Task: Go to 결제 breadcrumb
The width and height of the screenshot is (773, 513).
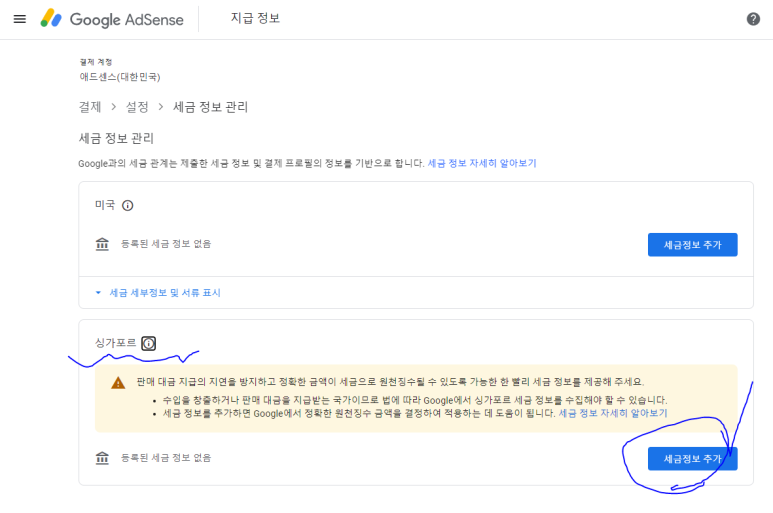Action: [90, 107]
